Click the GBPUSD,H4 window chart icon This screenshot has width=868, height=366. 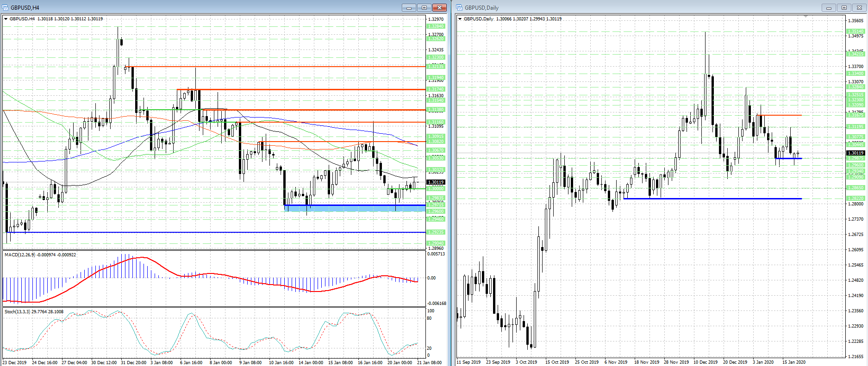tap(6, 7)
